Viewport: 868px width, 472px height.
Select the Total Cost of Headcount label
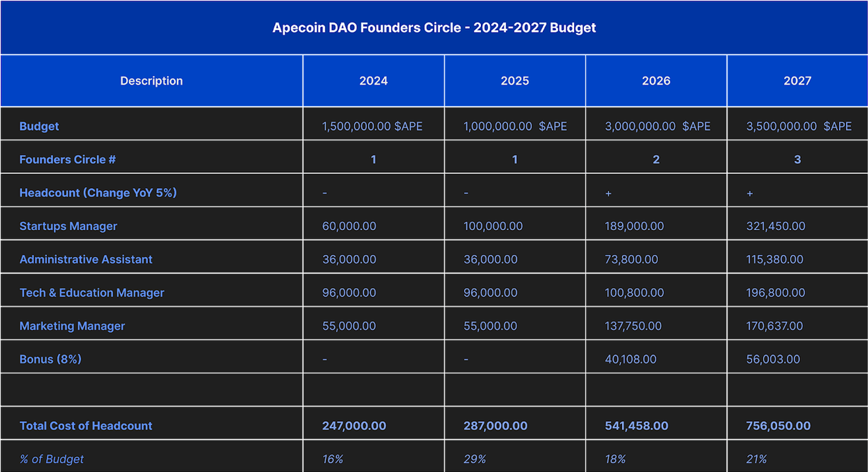(86, 426)
